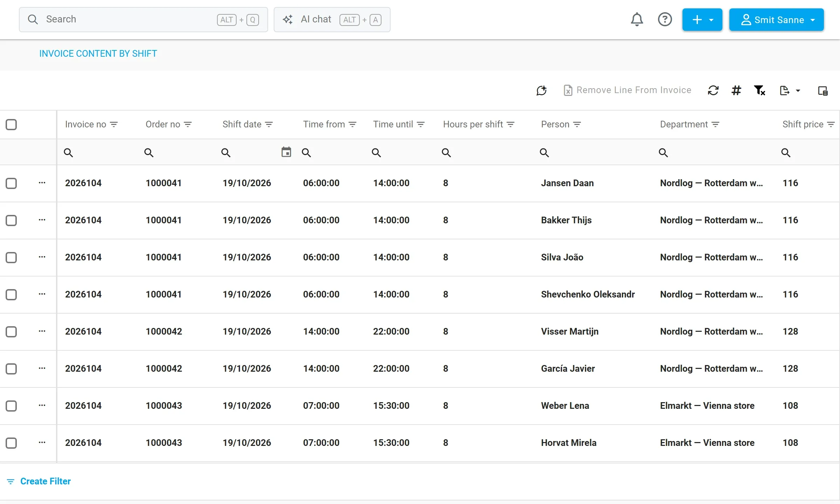
Task: Click Elmarkt — Vienna store in Horvat row
Action: click(707, 443)
